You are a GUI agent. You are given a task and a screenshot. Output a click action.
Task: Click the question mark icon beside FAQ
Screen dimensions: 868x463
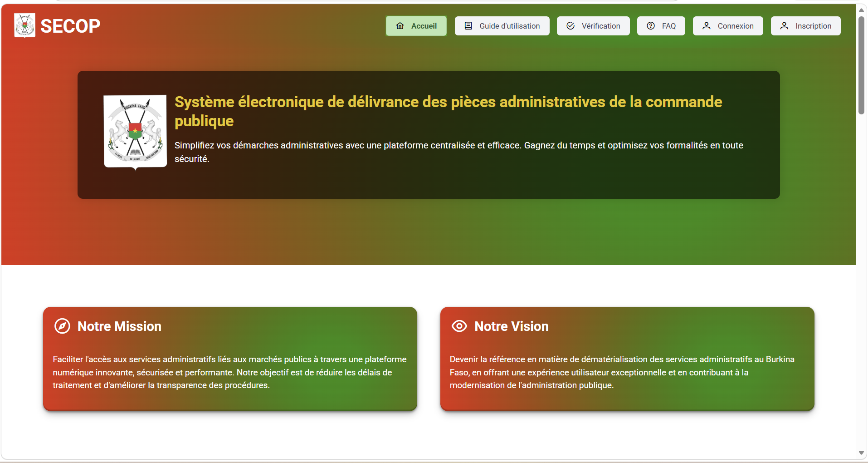[651, 26]
